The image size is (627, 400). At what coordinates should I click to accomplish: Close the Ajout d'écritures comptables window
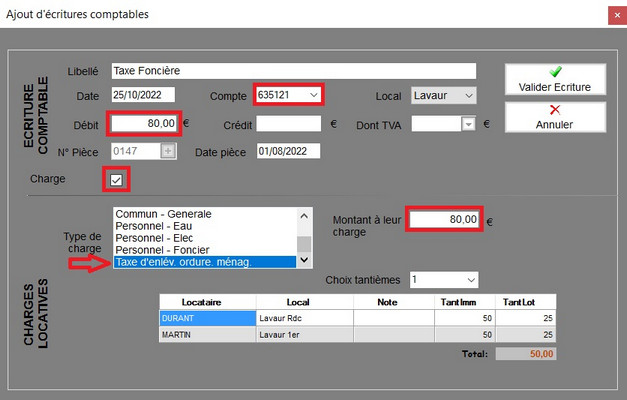coord(612,15)
